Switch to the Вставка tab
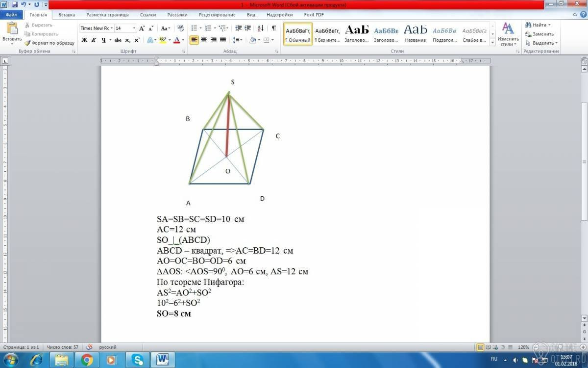Viewport: 588px width, 368px height. coord(67,15)
